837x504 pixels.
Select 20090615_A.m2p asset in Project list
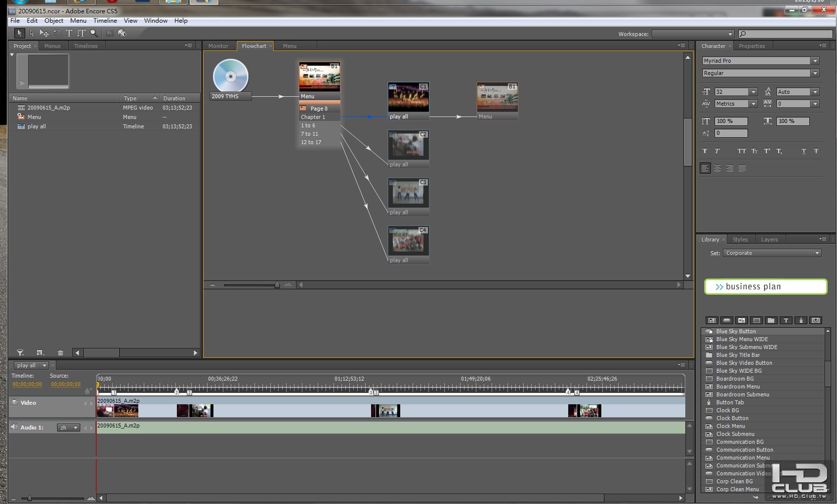click(48, 108)
